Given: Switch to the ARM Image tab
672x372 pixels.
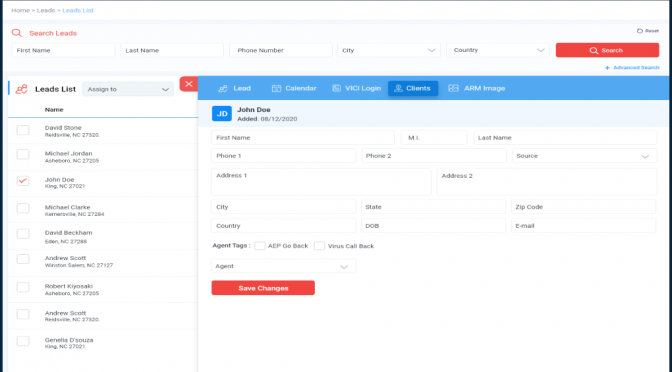Looking at the screenshot, I should (x=477, y=88).
